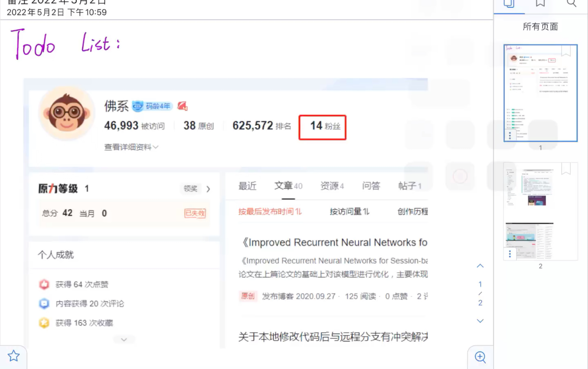Toggle bookmark on page 1 thumbnail

pyautogui.click(x=566, y=51)
